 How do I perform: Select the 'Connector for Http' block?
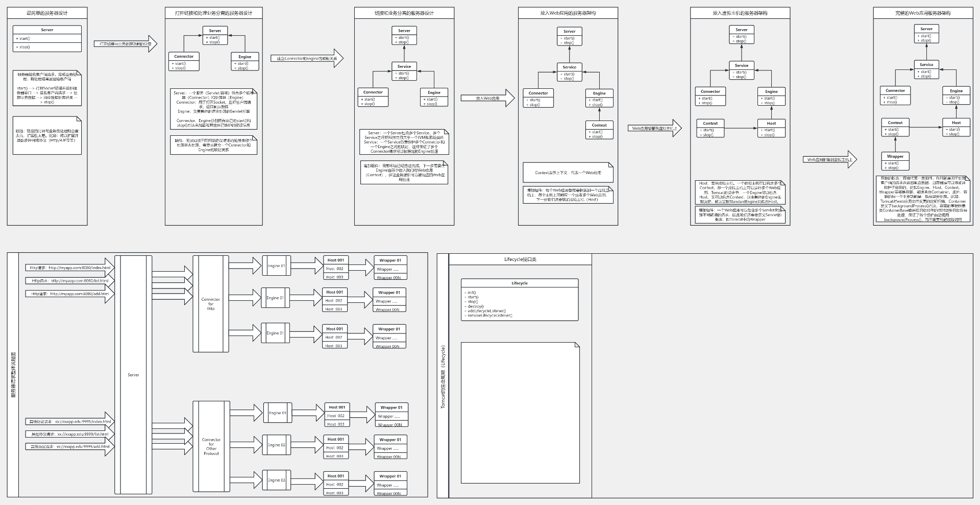(x=211, y=304)
